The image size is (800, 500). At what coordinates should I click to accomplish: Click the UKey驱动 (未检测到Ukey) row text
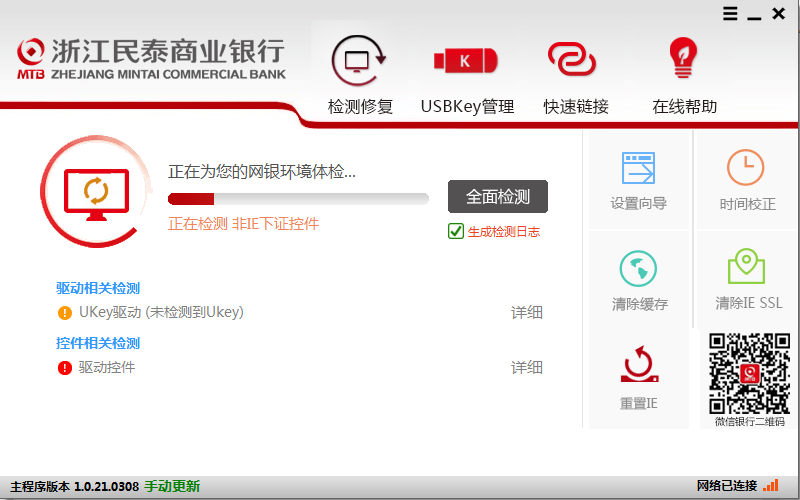[x=161, y=312]
